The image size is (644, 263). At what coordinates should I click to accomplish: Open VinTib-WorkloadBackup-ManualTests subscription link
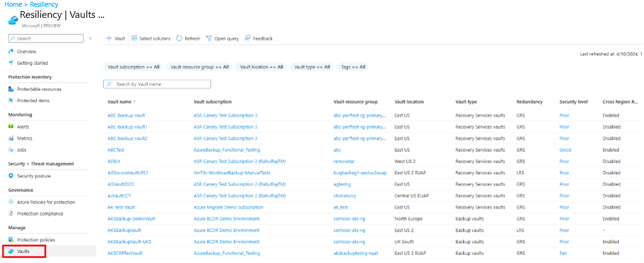(231, 172)
